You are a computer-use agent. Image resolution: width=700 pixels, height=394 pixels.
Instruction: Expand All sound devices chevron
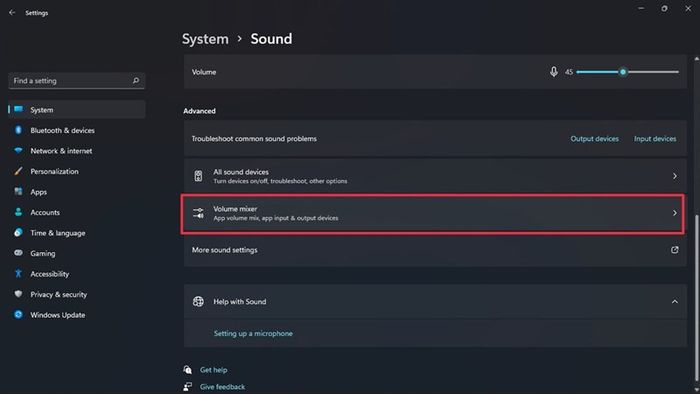tap(675, 176)
